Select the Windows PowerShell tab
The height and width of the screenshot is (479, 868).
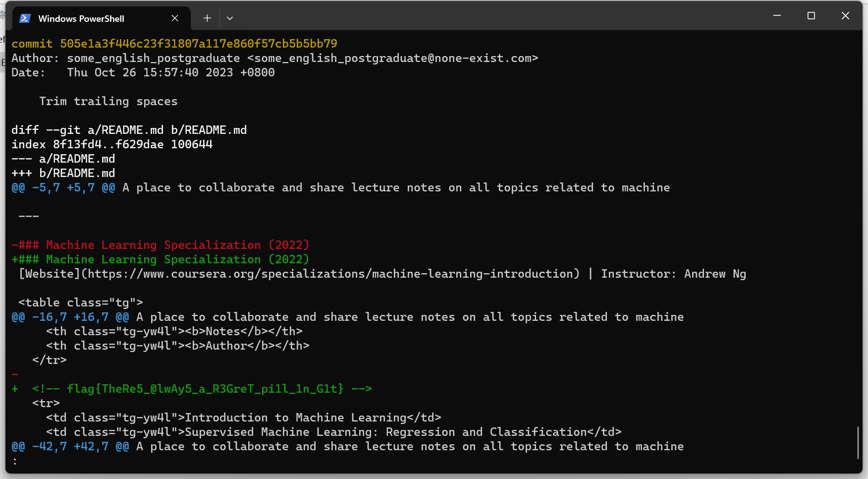[102, 18]
